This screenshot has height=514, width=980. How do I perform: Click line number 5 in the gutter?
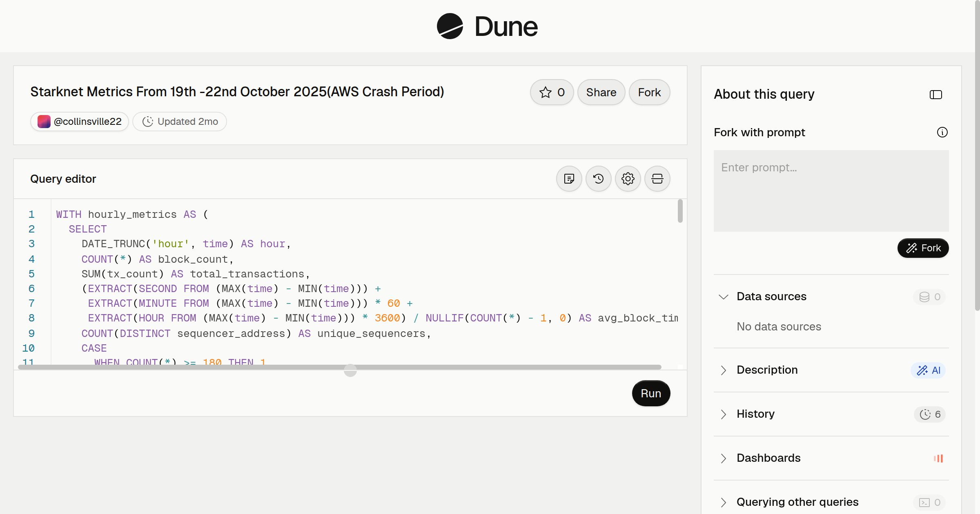point(31,274)
